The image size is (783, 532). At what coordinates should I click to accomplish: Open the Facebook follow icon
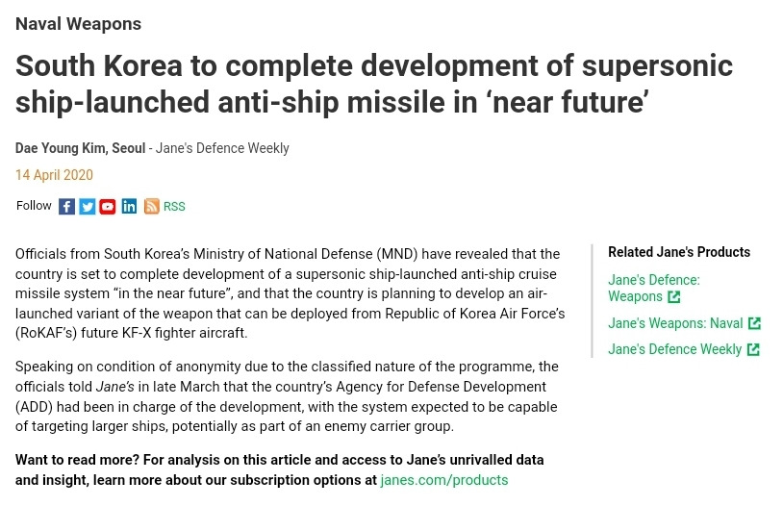[67, 206]
